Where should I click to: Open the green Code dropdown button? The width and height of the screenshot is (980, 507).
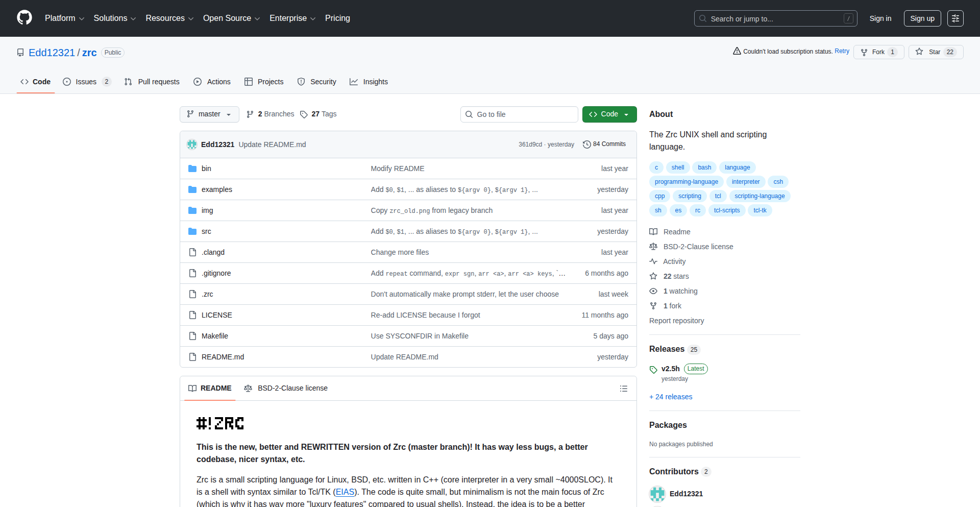609,114
